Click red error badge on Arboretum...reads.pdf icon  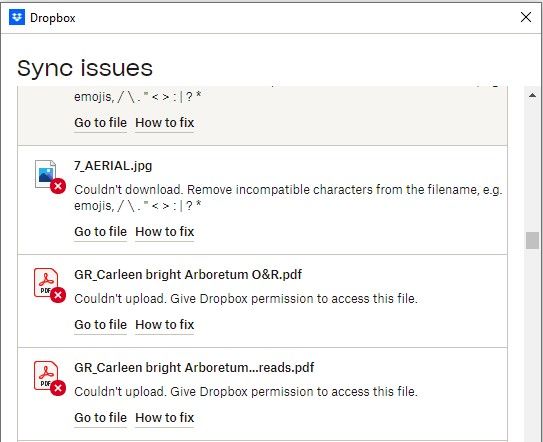click(x=58, y=388)
